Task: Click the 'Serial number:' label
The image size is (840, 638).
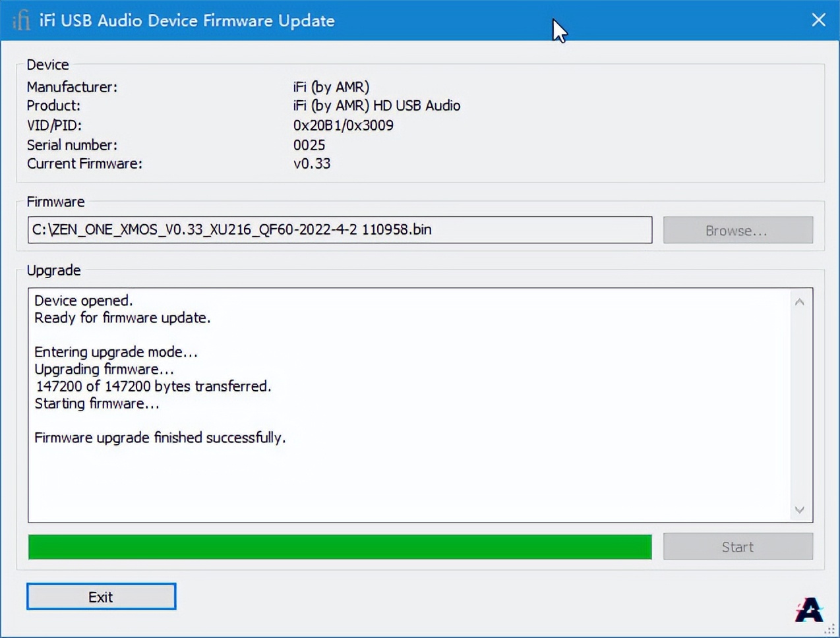Action: pyautogui.click(x=72, y=145)
